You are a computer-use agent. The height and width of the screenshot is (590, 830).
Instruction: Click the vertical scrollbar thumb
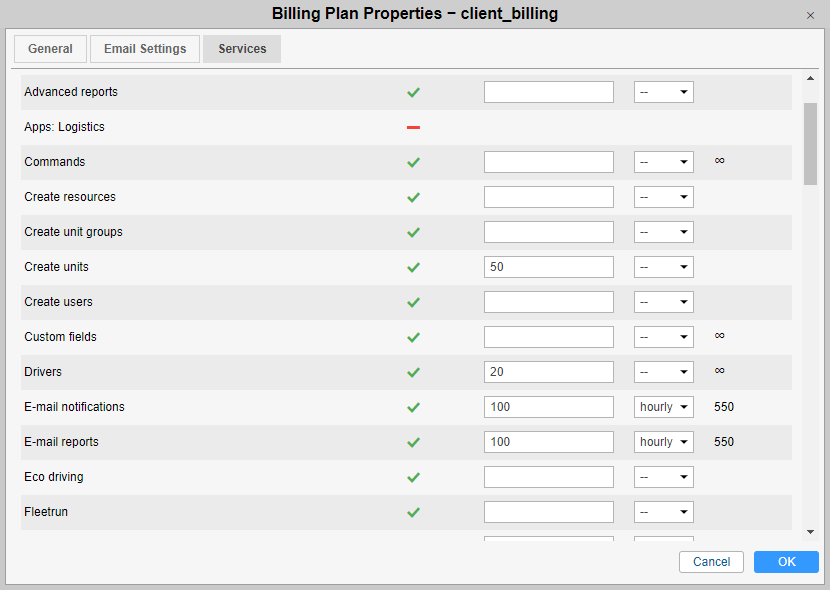coord(810,143)
